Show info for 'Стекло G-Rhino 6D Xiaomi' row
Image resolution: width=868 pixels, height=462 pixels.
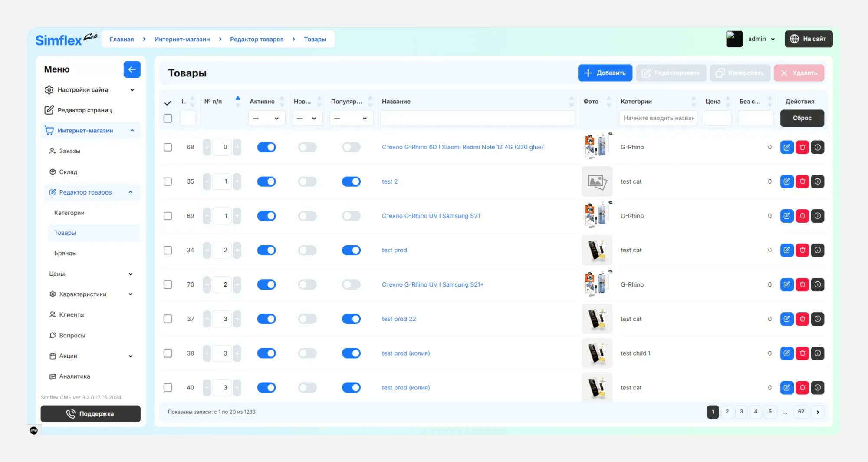818,147
